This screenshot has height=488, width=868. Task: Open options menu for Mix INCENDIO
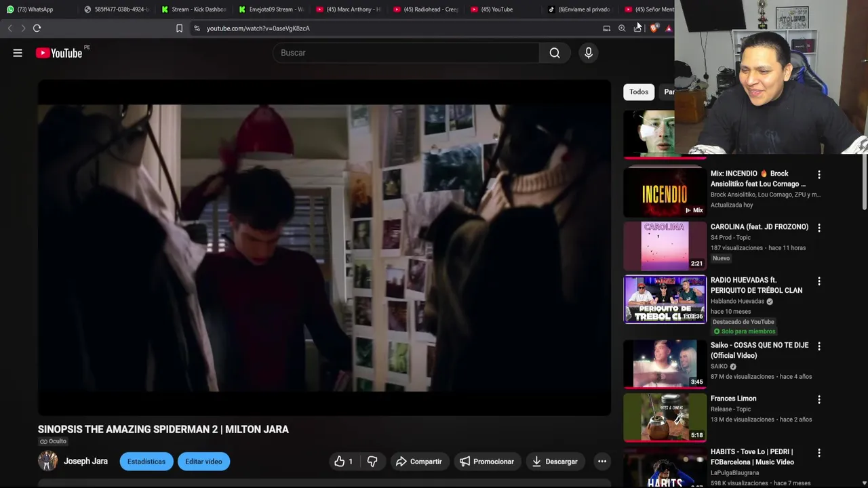(819, 175)
